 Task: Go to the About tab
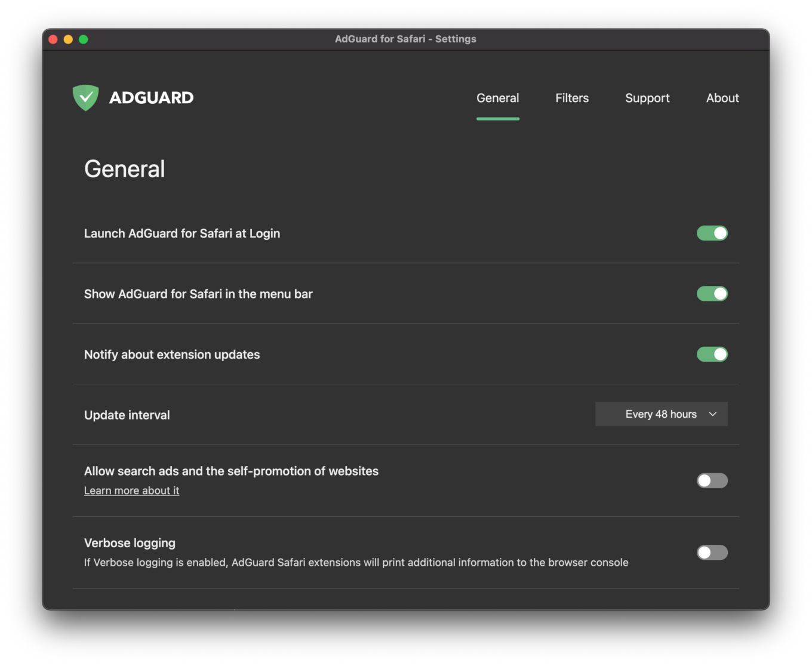pyautogui.click(x=722, y=98)
